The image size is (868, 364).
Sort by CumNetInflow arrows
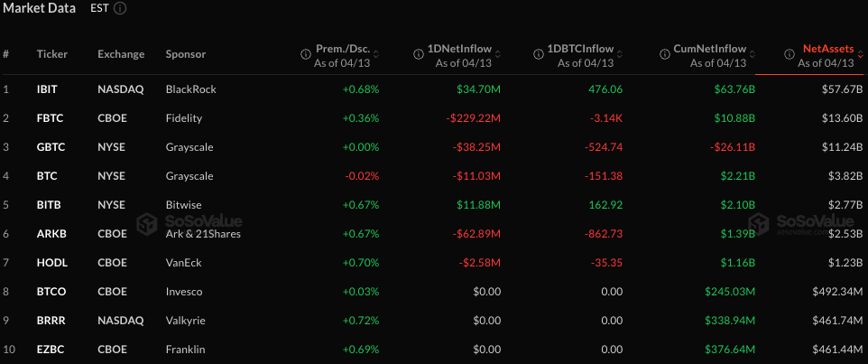[753, 54]
